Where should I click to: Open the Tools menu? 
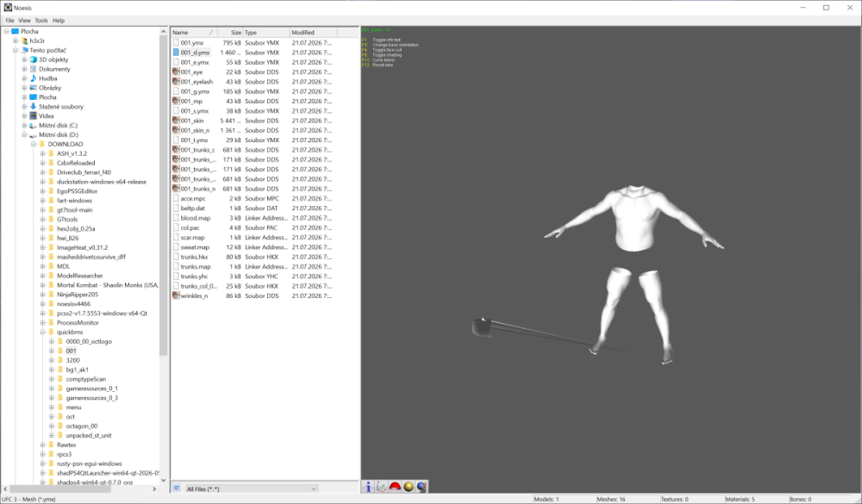41,21
